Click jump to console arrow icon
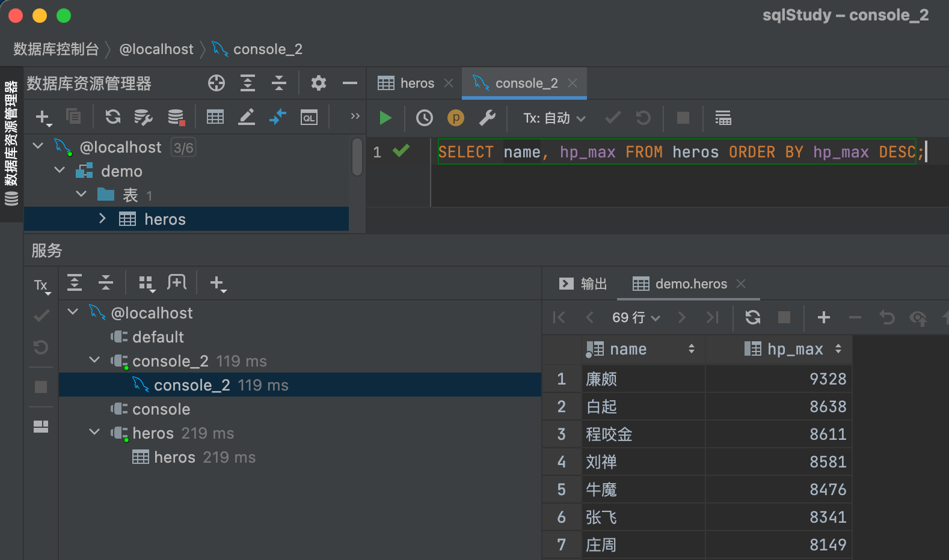Image resolution: width=949 pixels, height=560 pixels. [x=277, y=117]
